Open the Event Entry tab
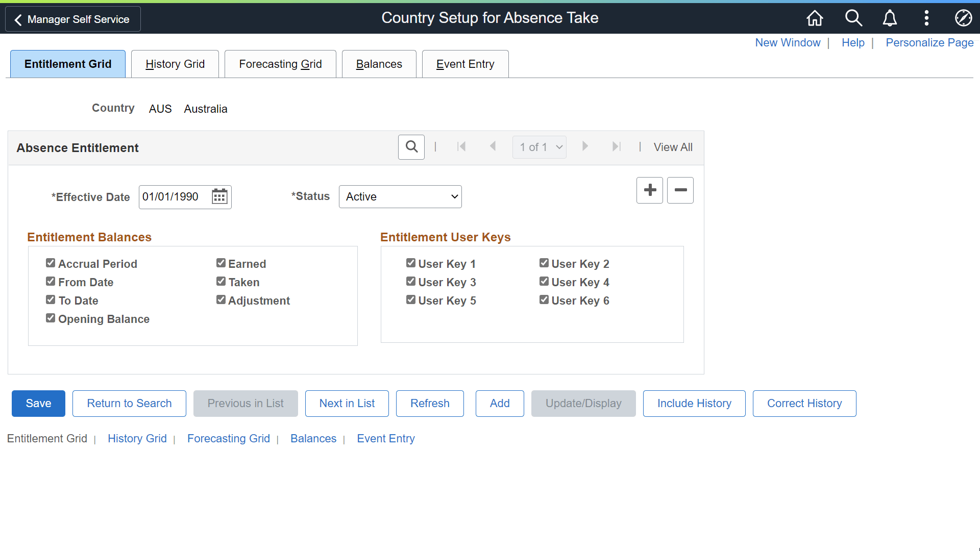 click(465, 64)
